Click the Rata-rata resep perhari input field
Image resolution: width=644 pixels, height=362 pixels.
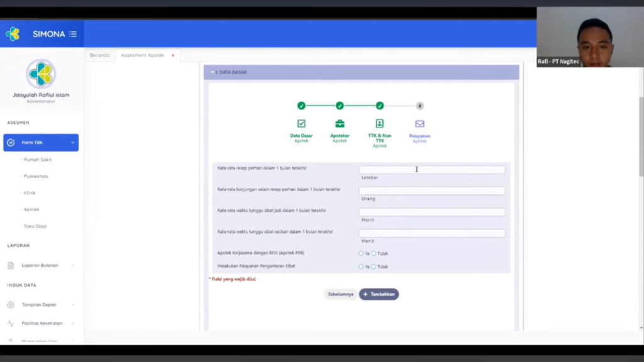(x=431, y=170)
